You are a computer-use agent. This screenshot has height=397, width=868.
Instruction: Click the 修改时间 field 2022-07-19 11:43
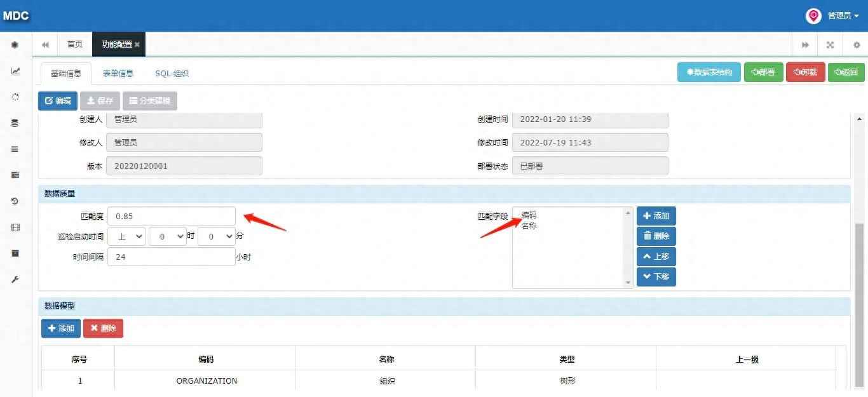click(590, 142)
